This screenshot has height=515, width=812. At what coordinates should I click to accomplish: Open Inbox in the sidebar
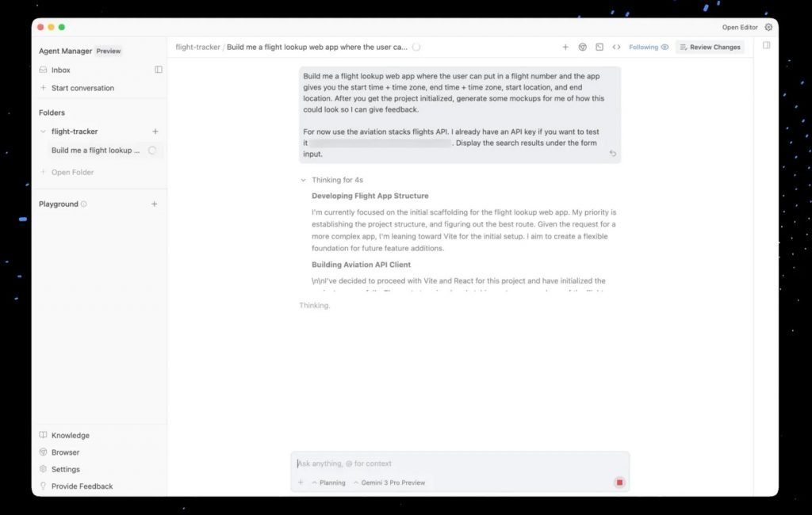tap(60, 70)
